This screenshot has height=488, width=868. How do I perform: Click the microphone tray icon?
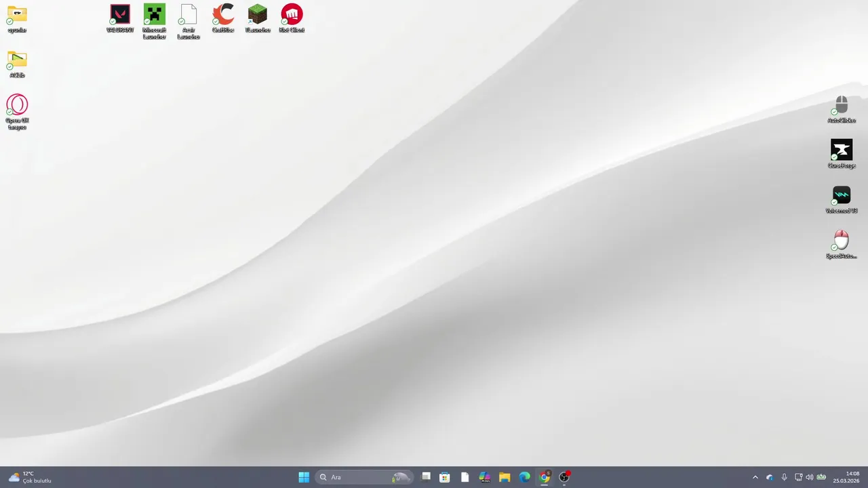pos(784,477)
